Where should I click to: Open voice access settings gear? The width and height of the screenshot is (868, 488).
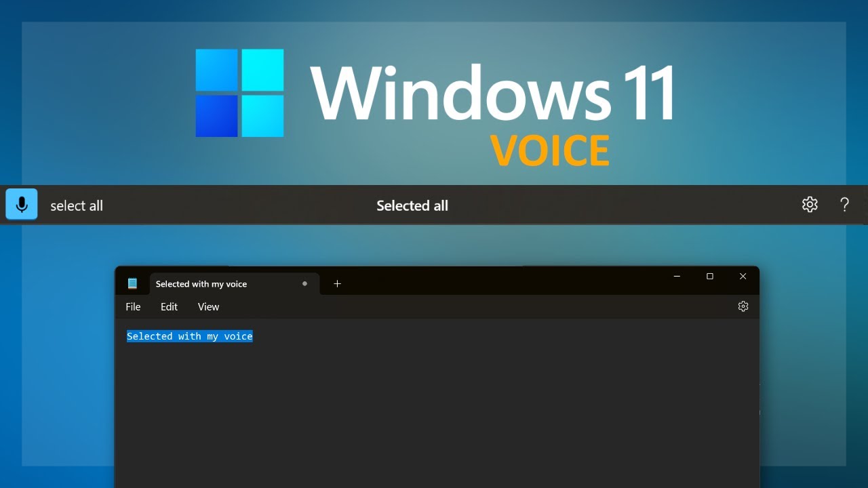click(x=810, y=205)
